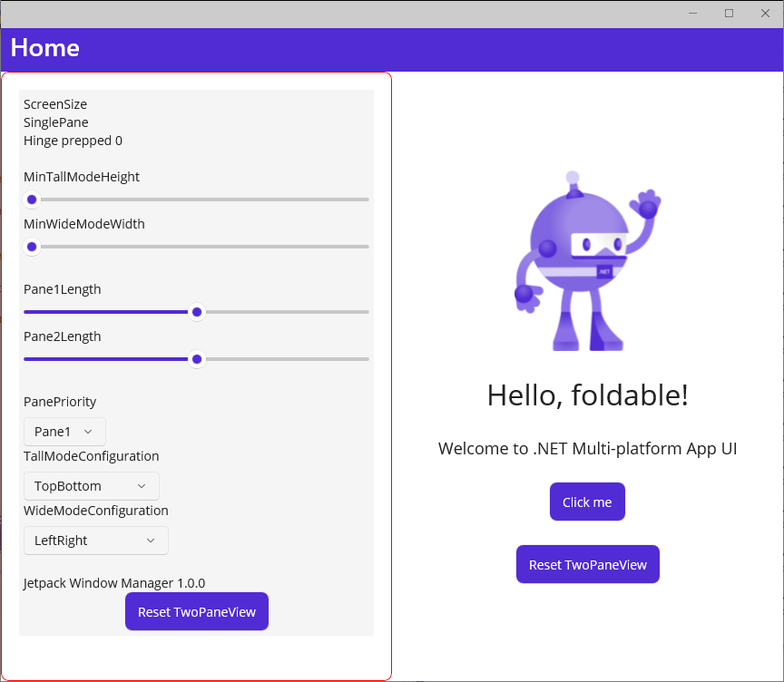Click the Pane2Length slider thumb
784x682 pixels.
(x=197, y=359)
